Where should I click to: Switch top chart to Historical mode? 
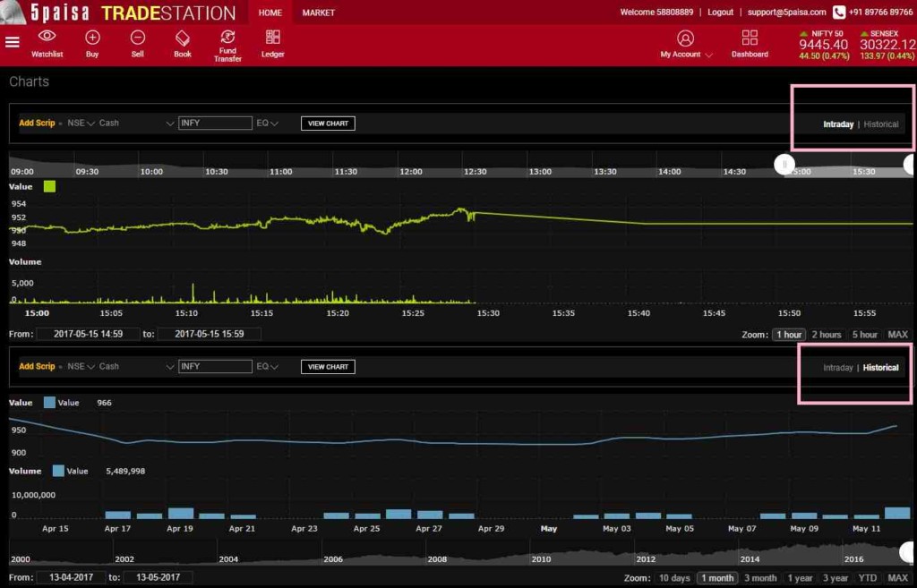pyautogui.click(x=880, y=124)
